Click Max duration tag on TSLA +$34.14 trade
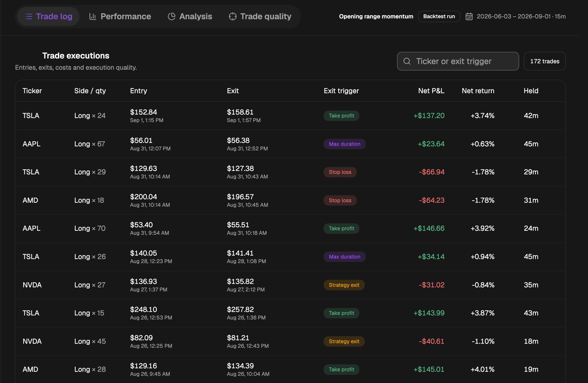This screenshot has height=383, width=588. 344,257
